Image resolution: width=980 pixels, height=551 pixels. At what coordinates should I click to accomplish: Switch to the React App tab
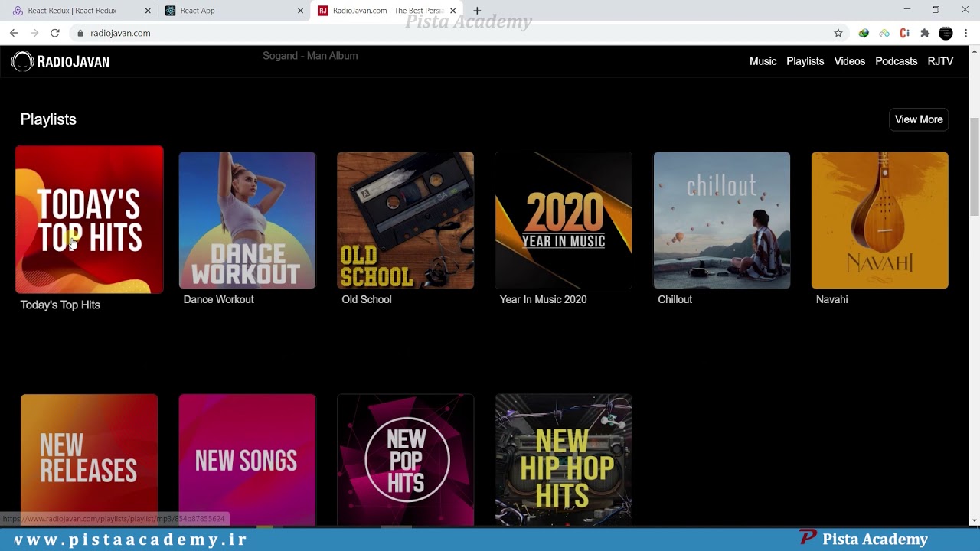pyautogui.click(x=234, y=11)
